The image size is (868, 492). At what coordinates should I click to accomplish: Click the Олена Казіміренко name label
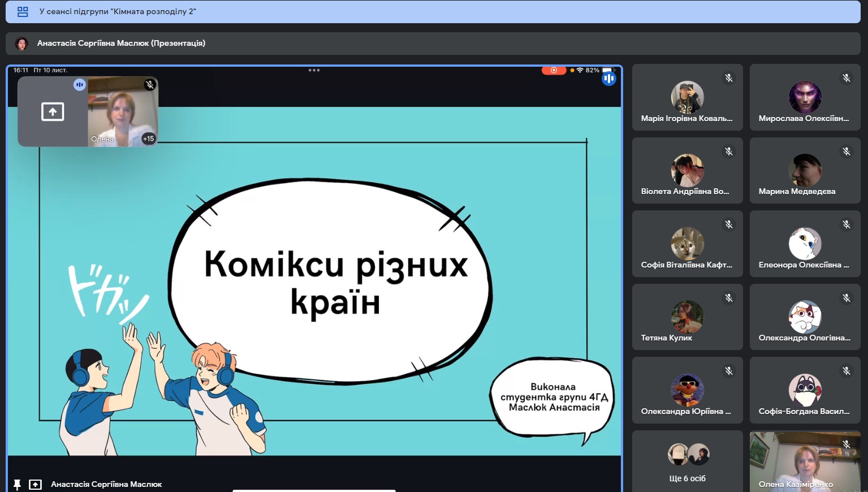click(796, 485)
